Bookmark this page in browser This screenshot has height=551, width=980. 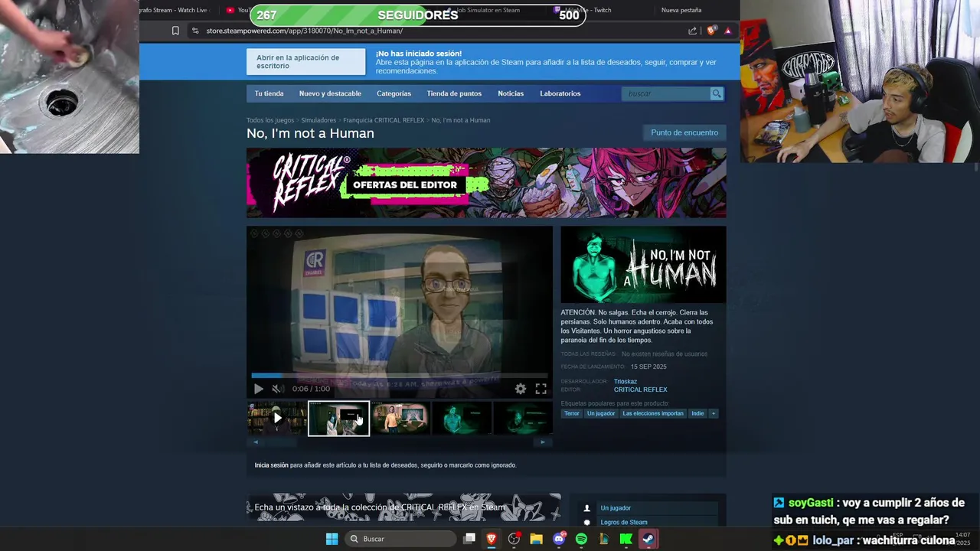(x=175, y=31)
